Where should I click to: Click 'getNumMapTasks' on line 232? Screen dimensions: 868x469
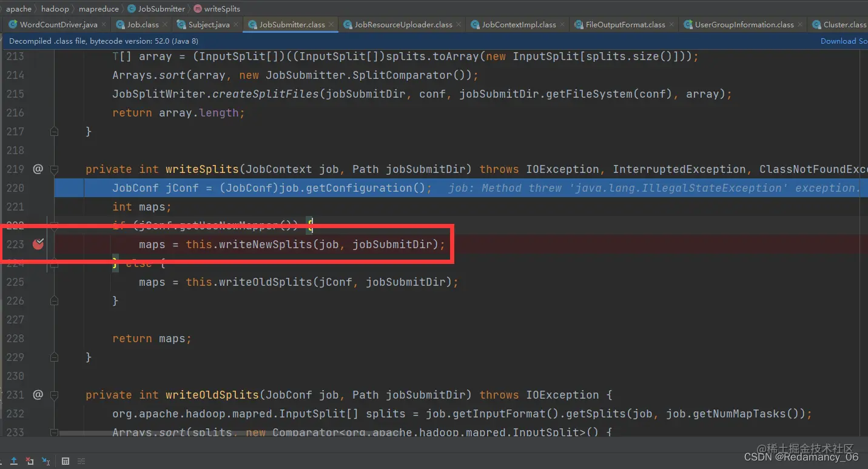740,414
